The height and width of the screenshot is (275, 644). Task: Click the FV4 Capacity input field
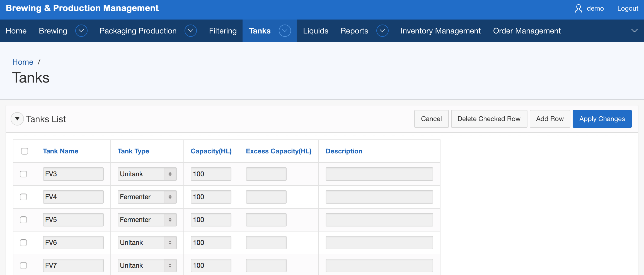point(211,197)
